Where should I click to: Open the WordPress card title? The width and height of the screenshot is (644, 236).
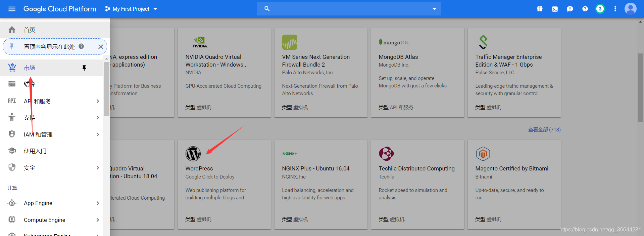tap(199, 168)
